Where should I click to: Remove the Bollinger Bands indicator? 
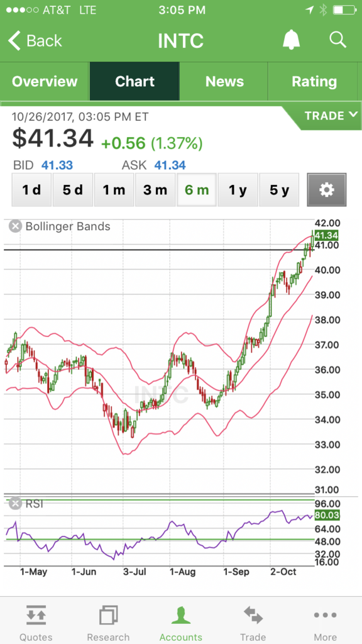(15, 226)
